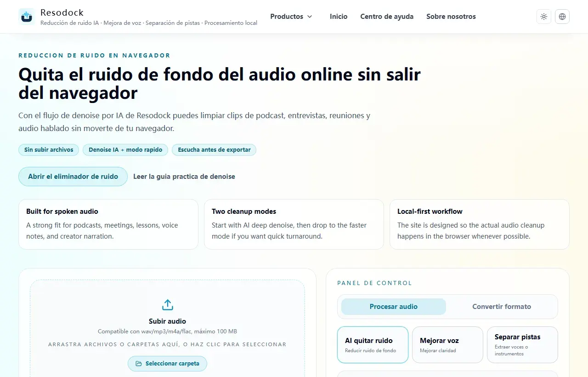Click the Subir audio upload area

[x=168, y=328]
